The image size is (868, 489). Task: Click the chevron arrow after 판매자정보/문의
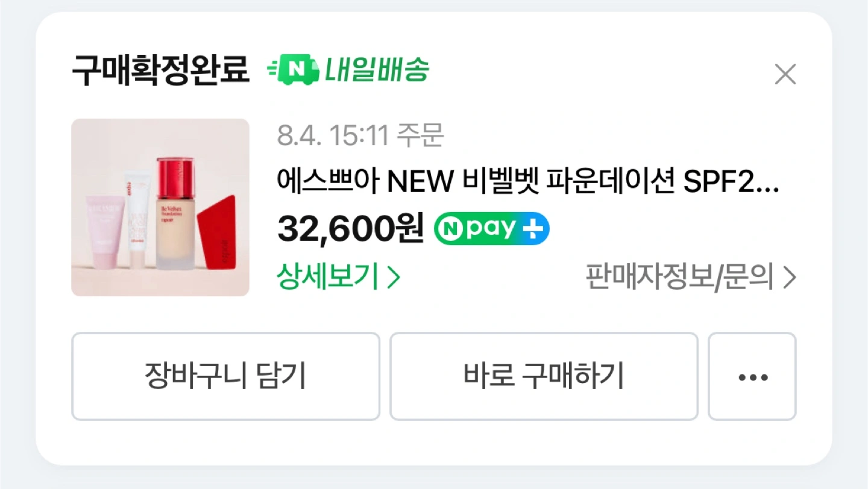[789, 278]
